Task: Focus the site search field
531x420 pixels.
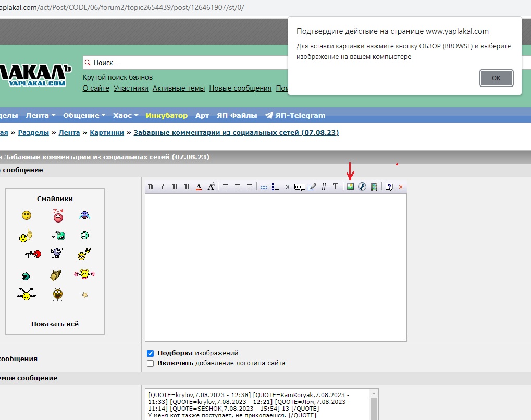Action: 186,63
